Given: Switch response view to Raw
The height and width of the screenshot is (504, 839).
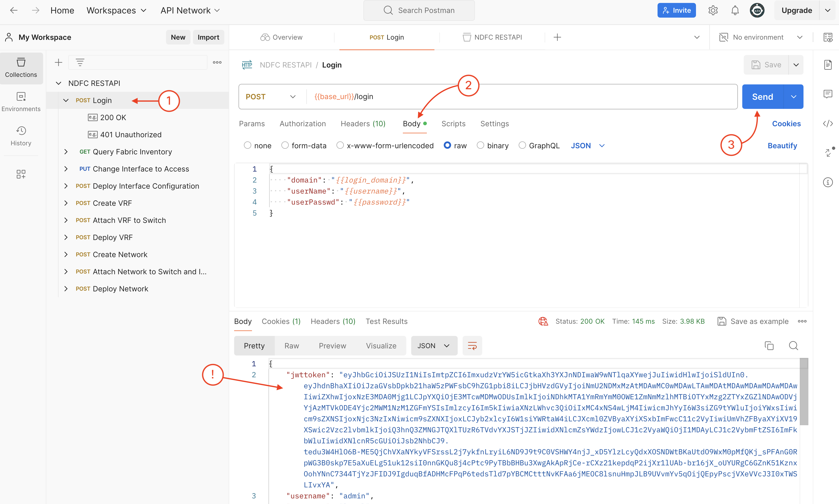Looking at the screenshot, I should [x=292, y=346].
